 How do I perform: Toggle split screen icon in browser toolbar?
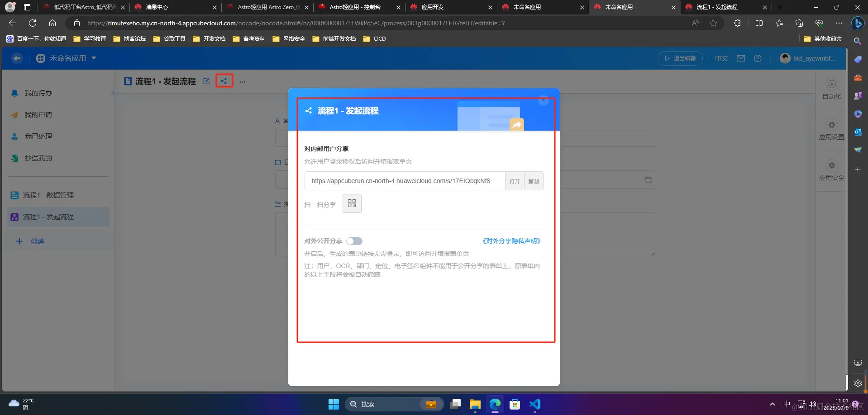click(x=759, y=23)
